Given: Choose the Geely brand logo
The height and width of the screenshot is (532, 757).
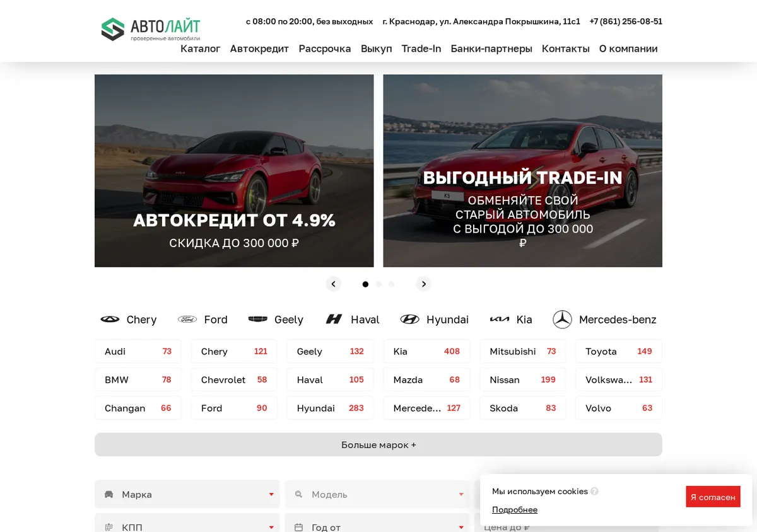Looking at the screenshot, I should [258, 320].
